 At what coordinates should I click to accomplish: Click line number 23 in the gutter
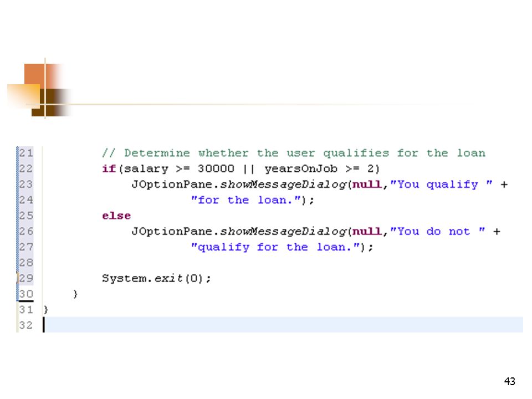point(26,184)
